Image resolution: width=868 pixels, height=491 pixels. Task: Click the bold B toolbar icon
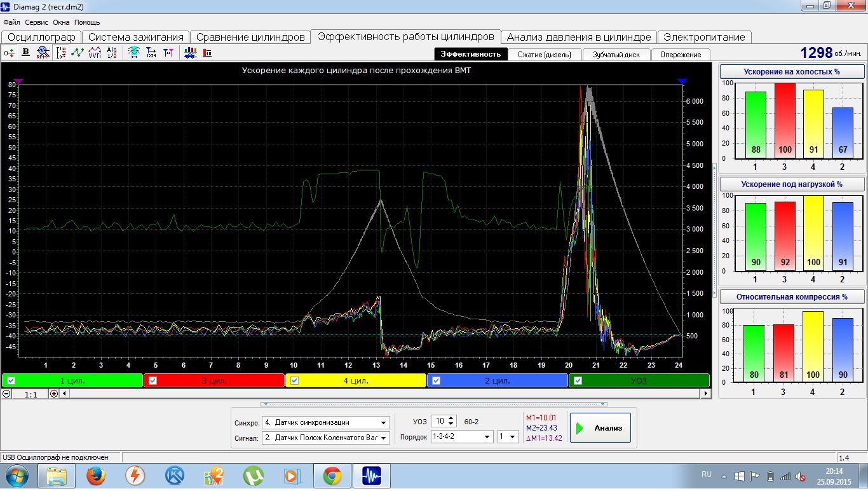tap(26, 53)
